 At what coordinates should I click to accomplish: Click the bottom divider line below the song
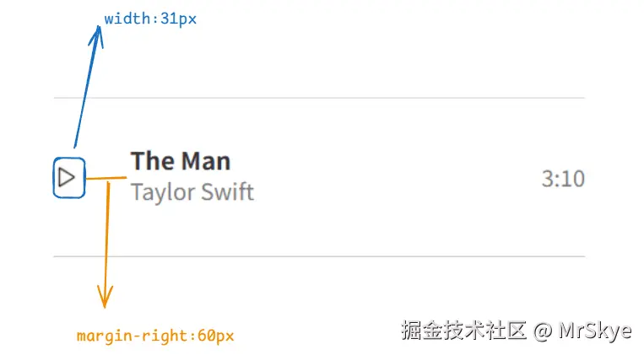319,255
